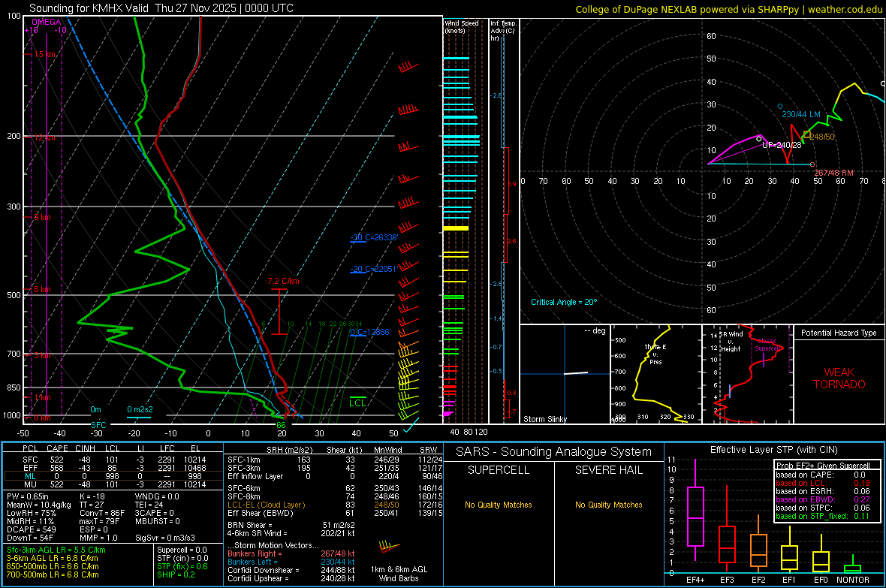Click the 0 m2s2 helicity label

tap(140, 409)
